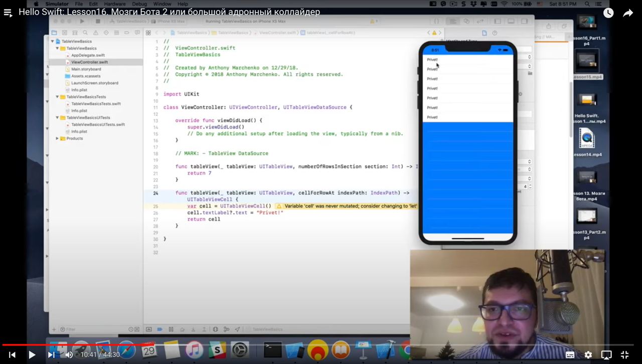Collapse the TableViewBasicsTests group
The height and width of the screenshot is (364, 642).
(x=57, y=97)
